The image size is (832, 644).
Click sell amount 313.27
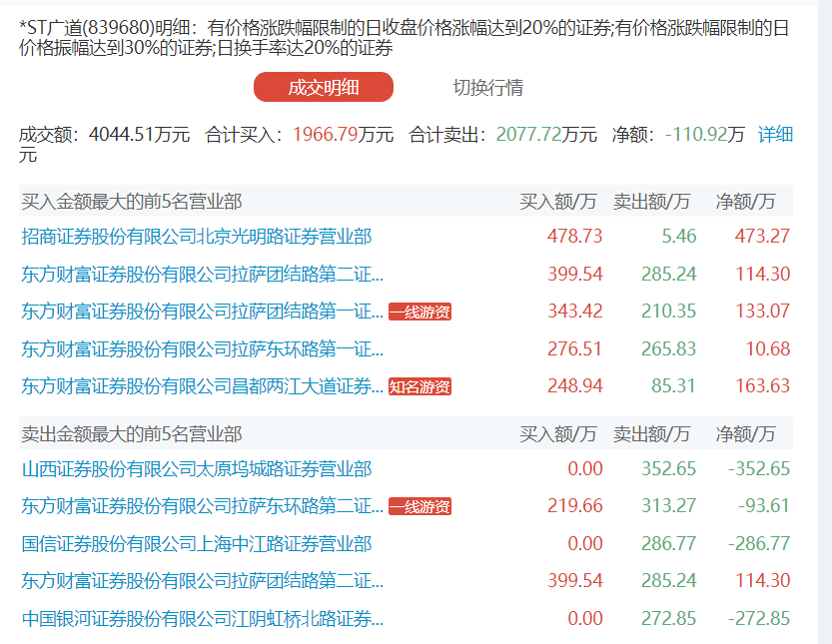668,505
